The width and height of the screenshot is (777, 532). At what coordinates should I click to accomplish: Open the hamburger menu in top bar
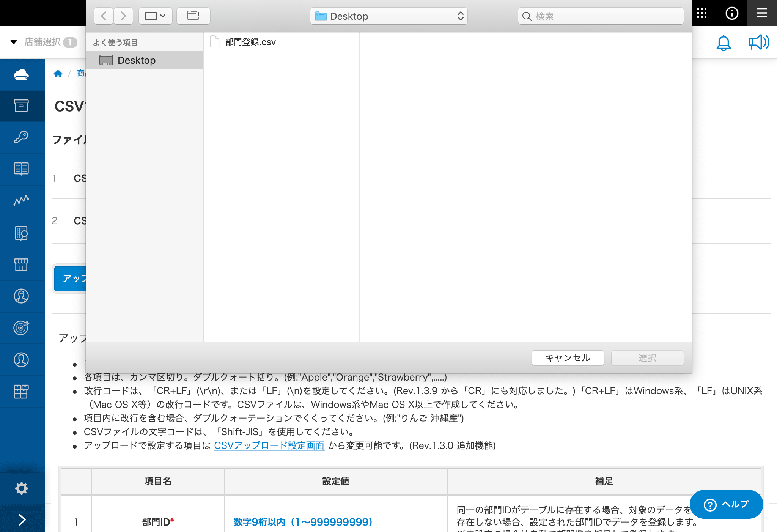pyautogui.click(x=762, y=13)
